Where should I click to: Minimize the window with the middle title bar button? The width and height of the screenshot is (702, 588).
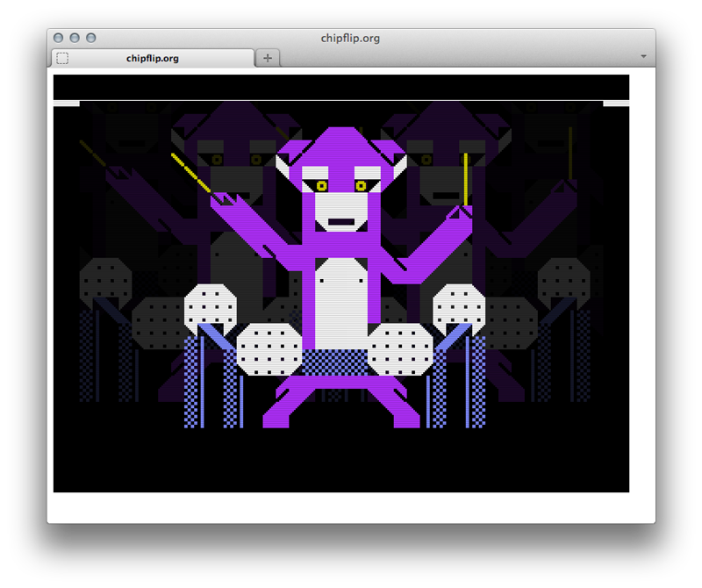[x=75, y=38]
